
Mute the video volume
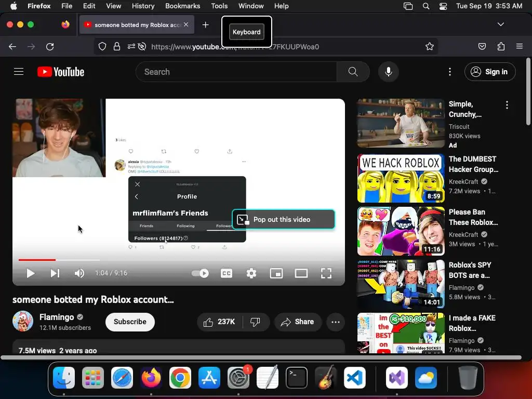point(79,273)
